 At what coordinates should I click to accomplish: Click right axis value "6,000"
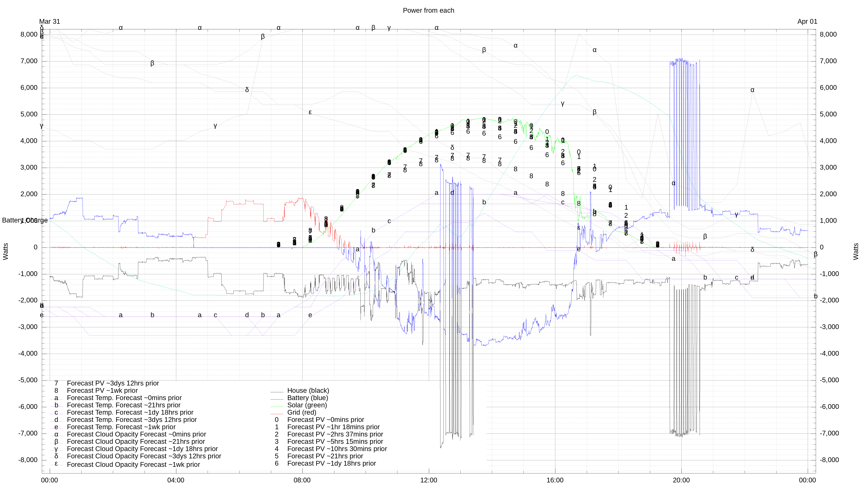point(828,88)
